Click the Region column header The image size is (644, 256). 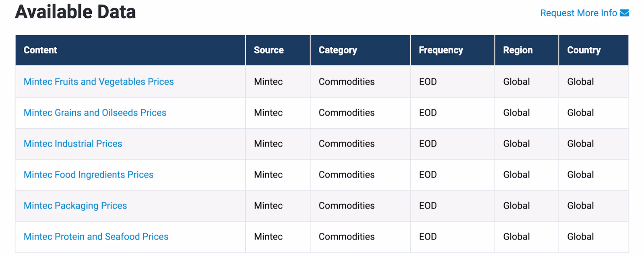(527, 50)
